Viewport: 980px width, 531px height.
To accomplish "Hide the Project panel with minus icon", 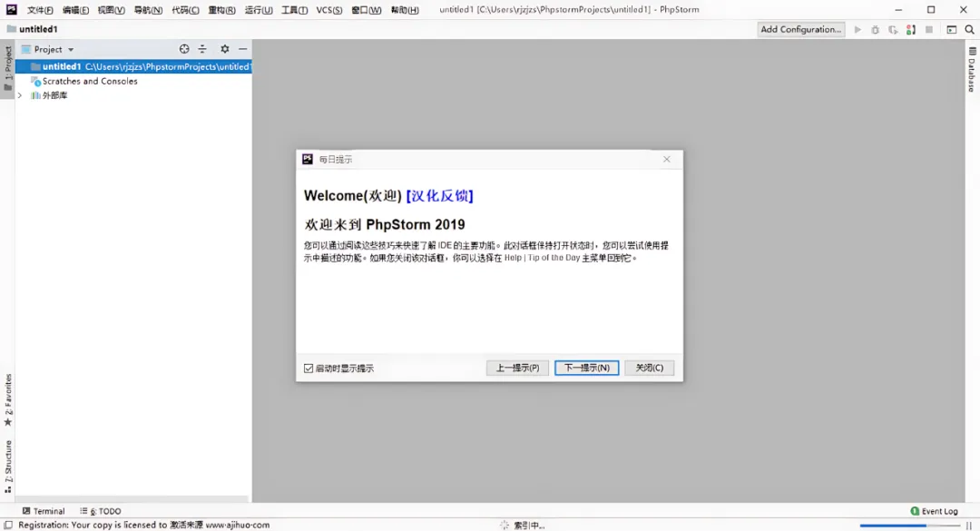I will click(x=242, y=49).
